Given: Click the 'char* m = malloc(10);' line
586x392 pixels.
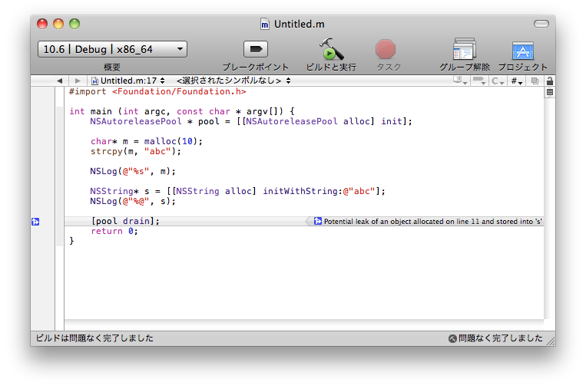Looking at the screenshot, I should 146,141.
